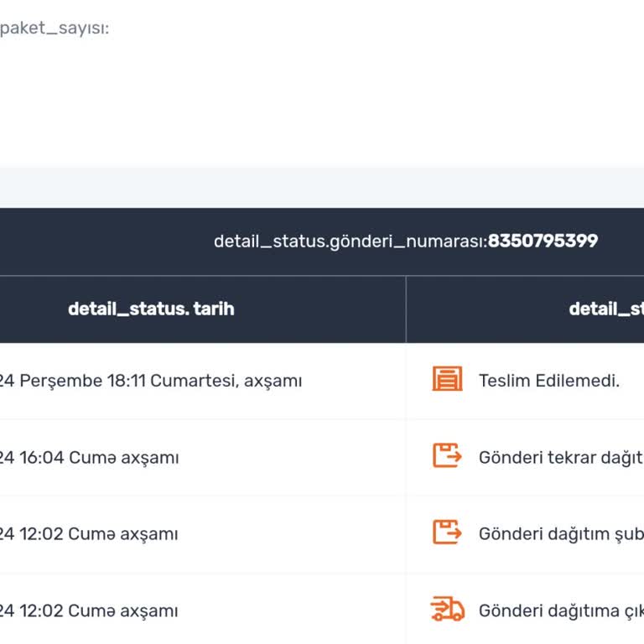Viewport: 644px width, 644px height.
Task: Select shipment number 8350795399
Action: coord(543,241)
